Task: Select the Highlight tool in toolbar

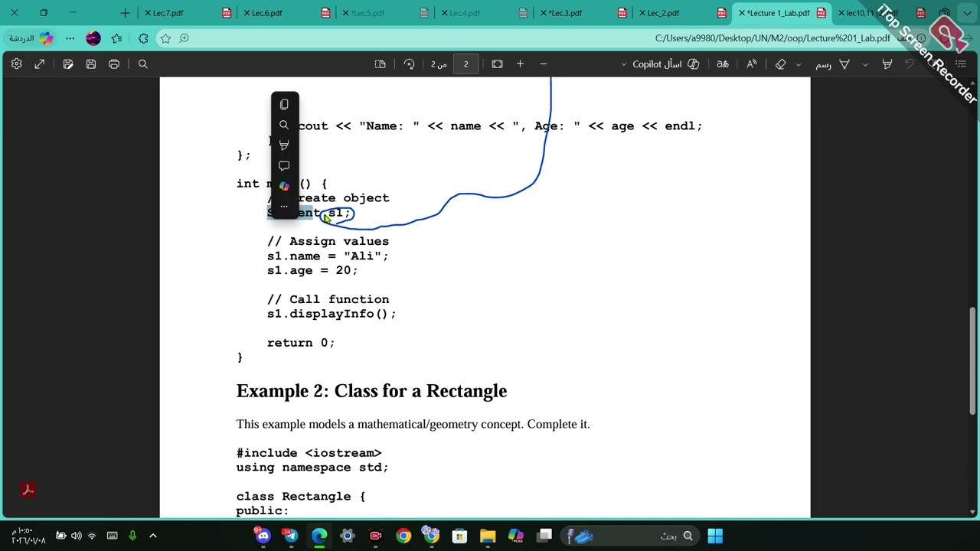Action: (887, 64)
